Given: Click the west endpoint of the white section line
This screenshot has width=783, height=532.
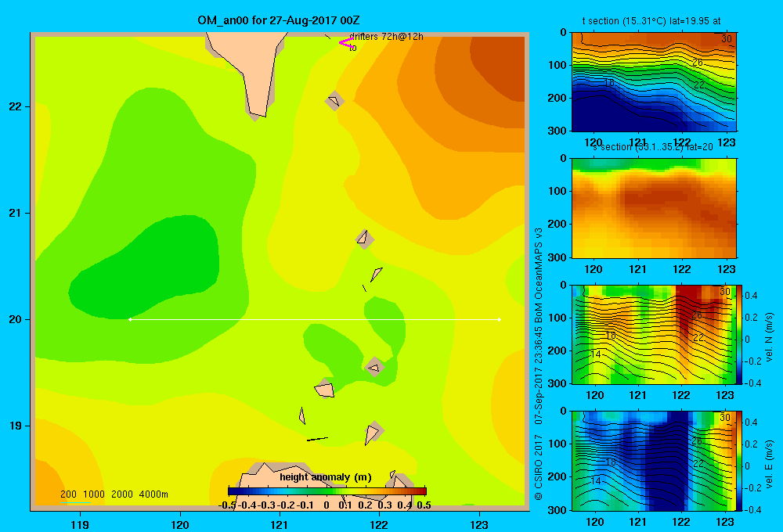Looking at the screenshot, I should click(x=130, y=319).
